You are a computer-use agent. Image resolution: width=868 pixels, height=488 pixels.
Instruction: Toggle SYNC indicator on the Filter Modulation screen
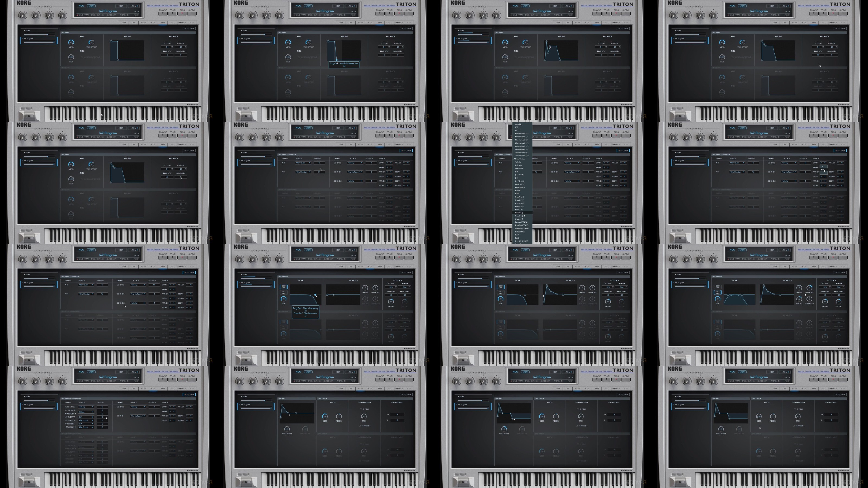pyautogui.click(x=78, y=381)
